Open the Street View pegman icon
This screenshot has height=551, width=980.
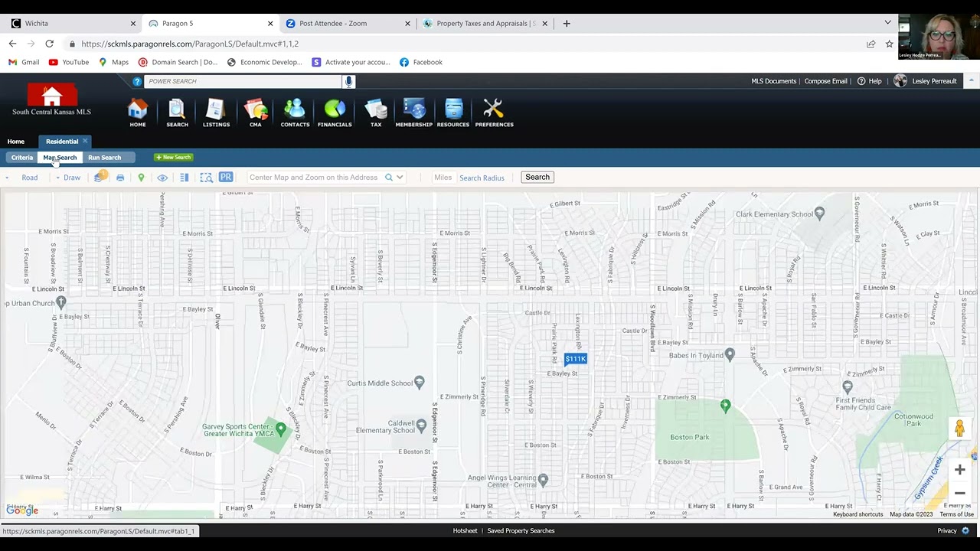point(959,429)
